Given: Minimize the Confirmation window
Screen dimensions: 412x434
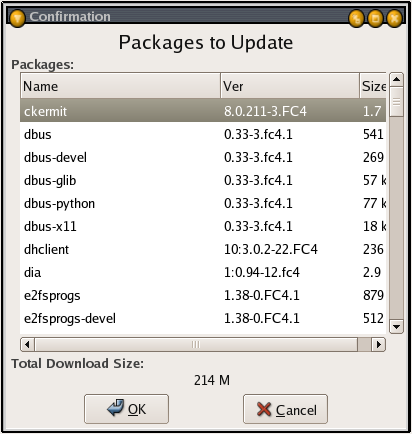Looking at the screenshot, I should point(356,18).
